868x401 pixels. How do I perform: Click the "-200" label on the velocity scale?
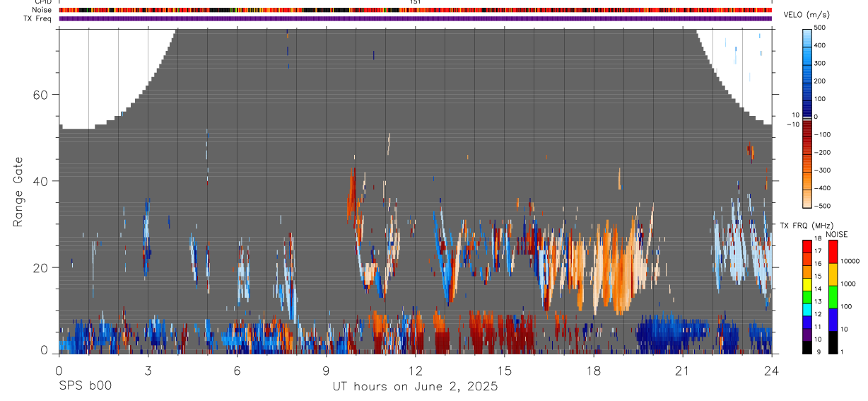pyautogui.click(x=821, y=152)
